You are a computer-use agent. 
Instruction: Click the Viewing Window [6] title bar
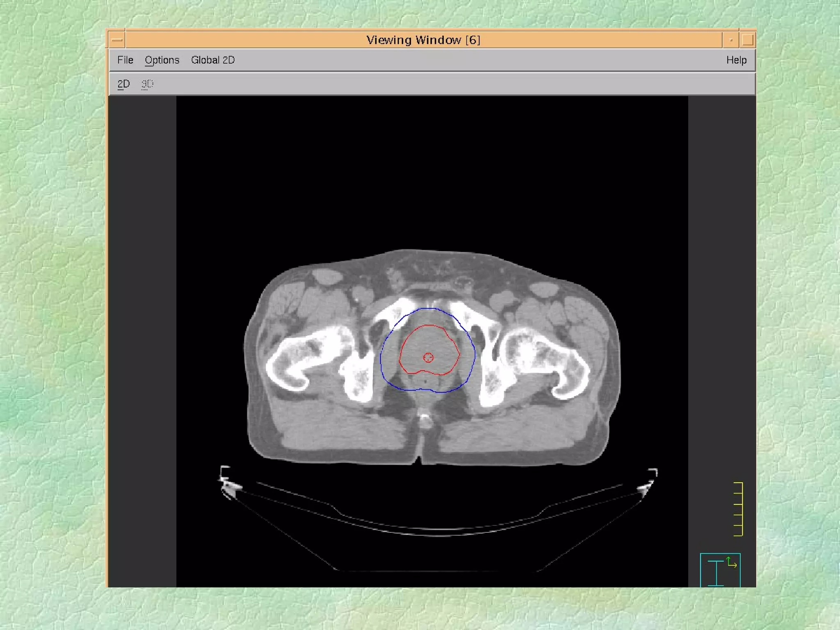422,40
